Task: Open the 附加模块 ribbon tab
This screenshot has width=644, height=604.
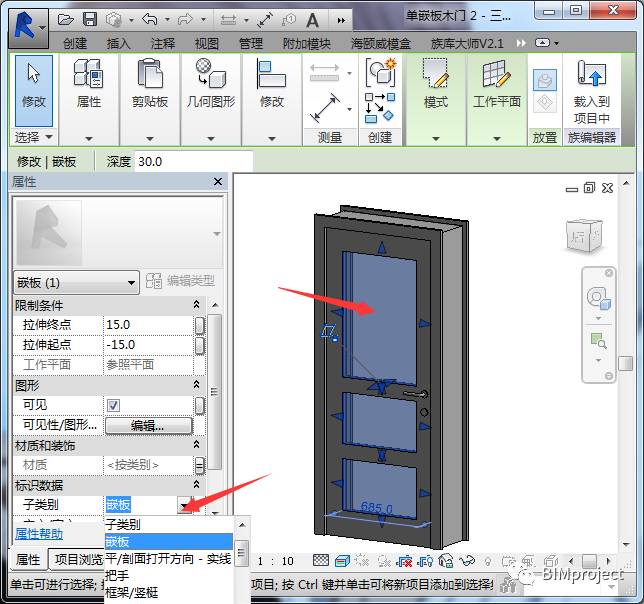Action: [306, 43]
